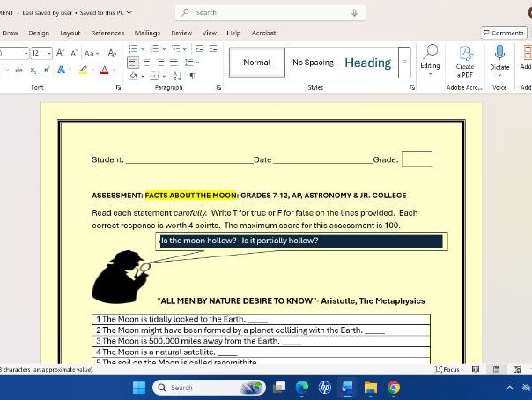Click the Create a PDF icon
The width and height of the screenshot is (532, 400).
[464, 58]
